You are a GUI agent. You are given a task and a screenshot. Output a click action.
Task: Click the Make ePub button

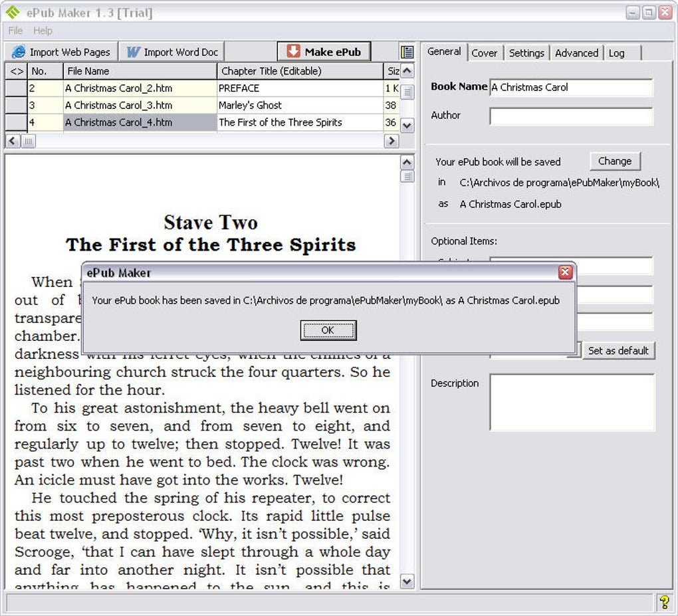(324, 52)
